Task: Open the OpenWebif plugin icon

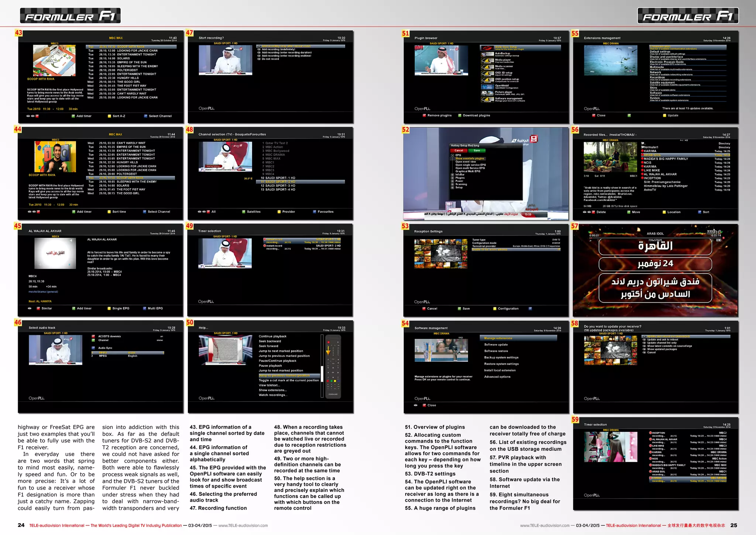Action: click(487, 86)
